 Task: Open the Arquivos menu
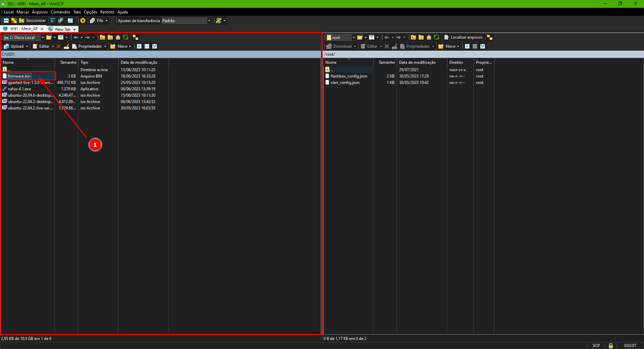coord(40,12)
